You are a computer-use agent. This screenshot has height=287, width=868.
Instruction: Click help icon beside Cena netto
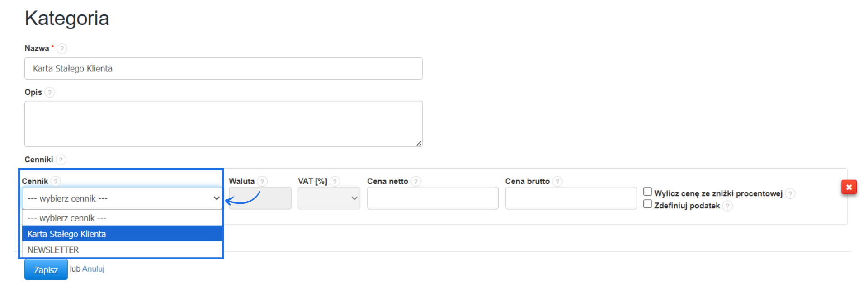click(x=416, y=181)
